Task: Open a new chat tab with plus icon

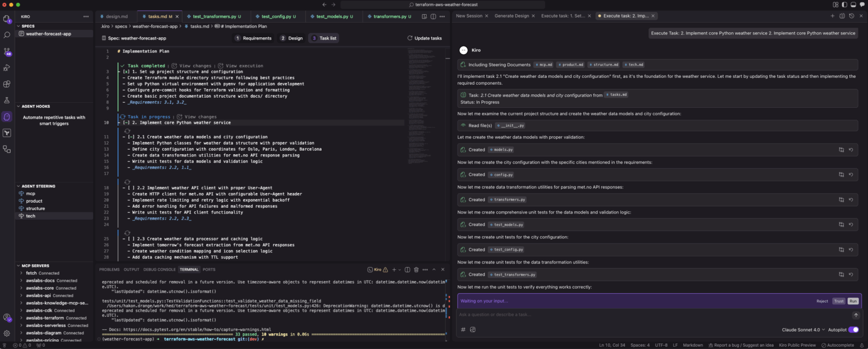Action: (x=832, y=16)
